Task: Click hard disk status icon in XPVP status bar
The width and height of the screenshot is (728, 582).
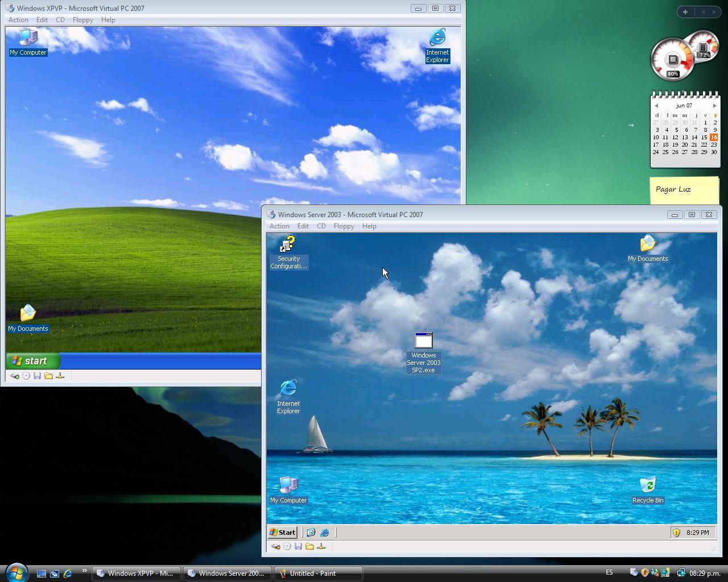Action: [x=15, y=376]
